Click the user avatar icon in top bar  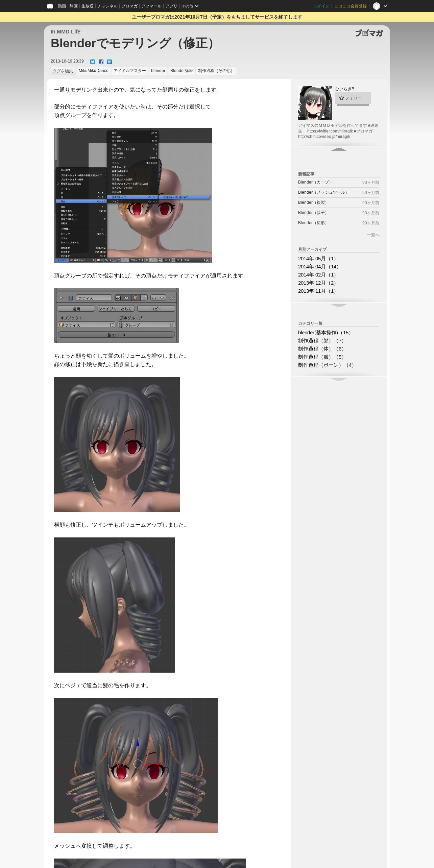click(x=376, y=6)
